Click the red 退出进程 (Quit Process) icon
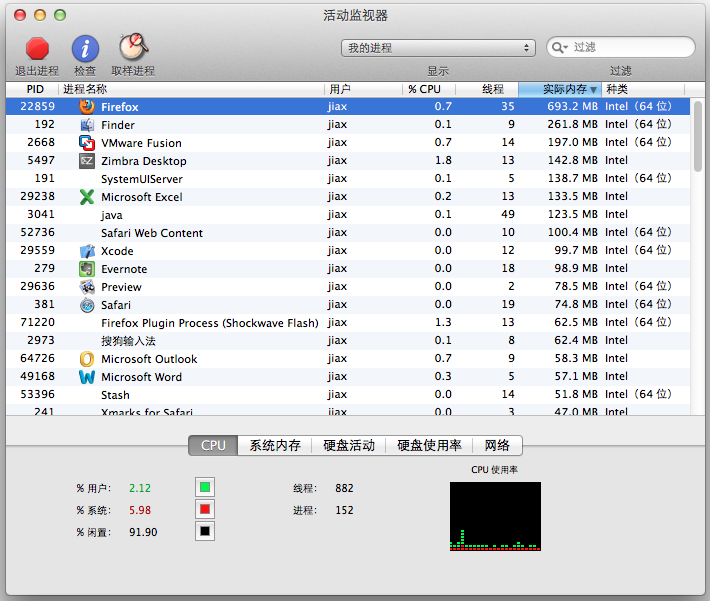This screenshot has height=601, width=710. pyautogui.click(x=37, y=48)
